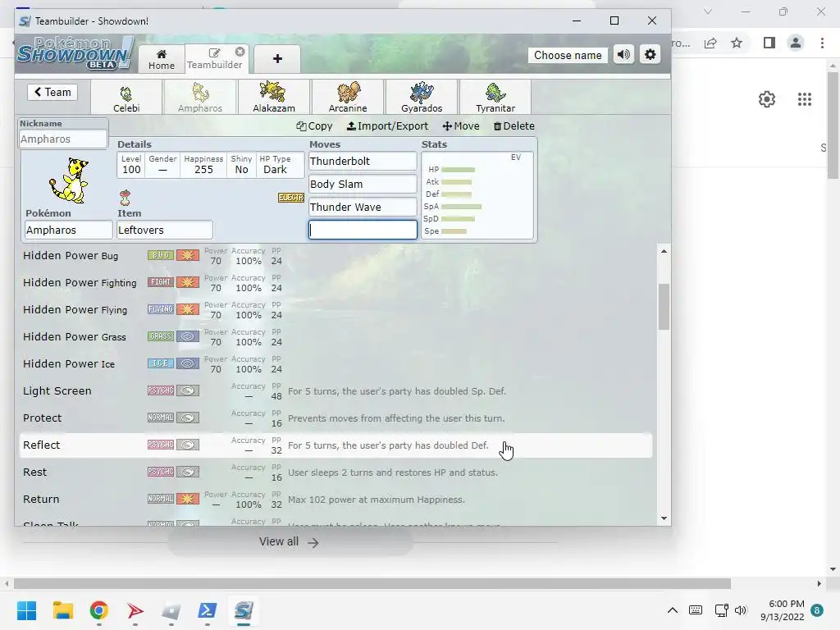Open the Home tab

(x=162, y=59)
